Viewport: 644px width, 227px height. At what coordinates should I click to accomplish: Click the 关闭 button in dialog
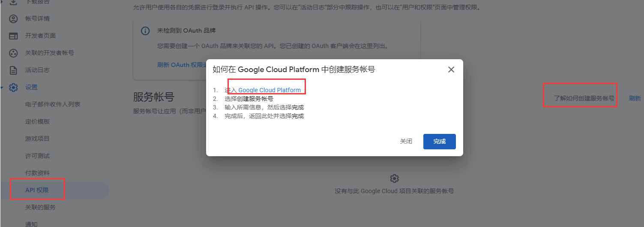pyautogui.click(x=406, y=142)
